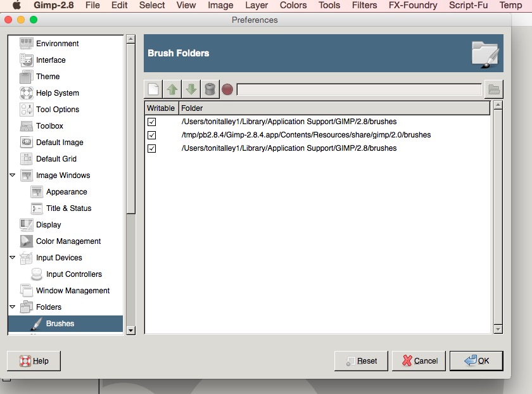Click the Interface icon in the sidebar
This screenshot has width=532, height=394.
coord(27,60)
